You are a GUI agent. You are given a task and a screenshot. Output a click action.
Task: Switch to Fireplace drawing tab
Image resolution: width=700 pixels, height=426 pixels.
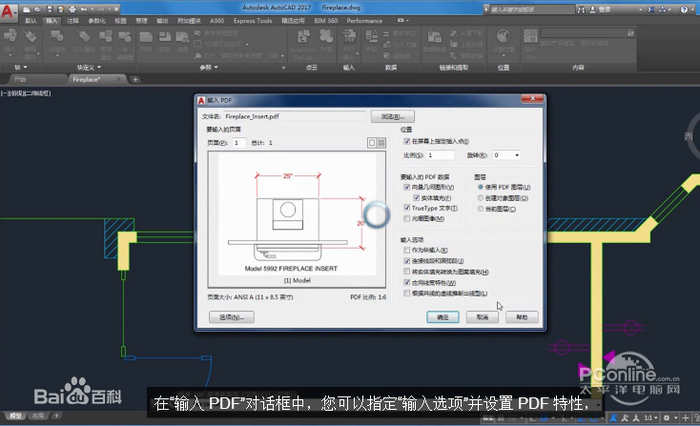tap(85, 78)
